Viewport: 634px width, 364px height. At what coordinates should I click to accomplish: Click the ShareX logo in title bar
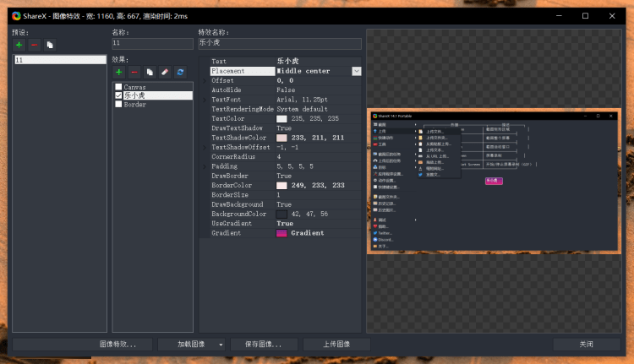click(x=16, y=16)
